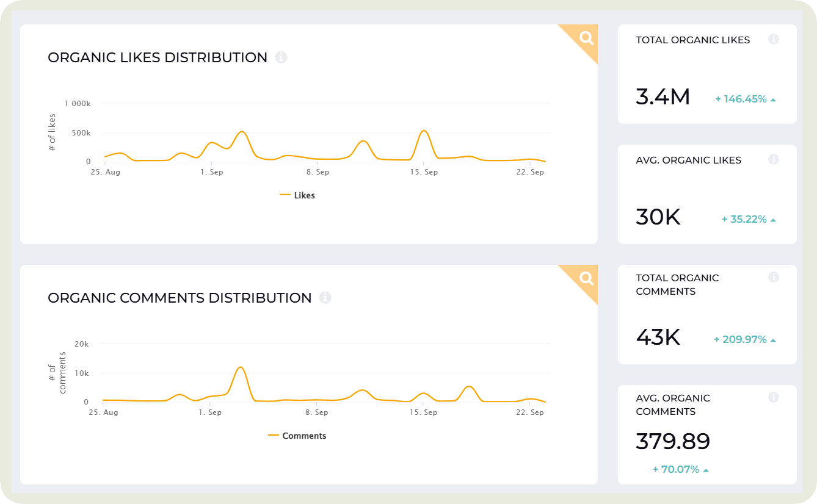Select the Total Organic Likes card
The height and width of the screenshot is (504, 817).
[706, 73]
